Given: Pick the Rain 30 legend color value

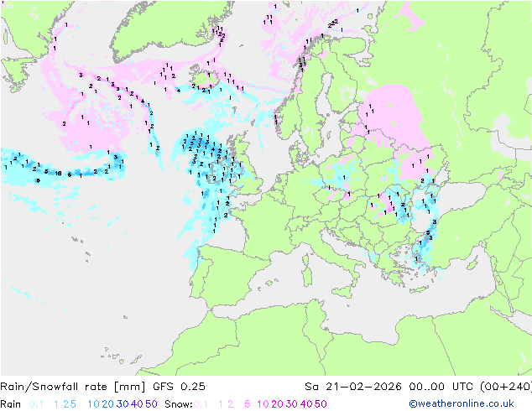Looking at the screenshot, I should click(x=123, y=404).
